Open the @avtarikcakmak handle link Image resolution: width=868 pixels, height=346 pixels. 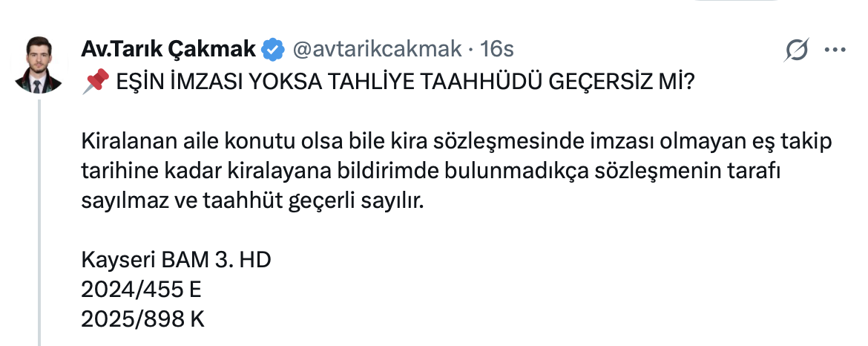[x=378, y=50]
